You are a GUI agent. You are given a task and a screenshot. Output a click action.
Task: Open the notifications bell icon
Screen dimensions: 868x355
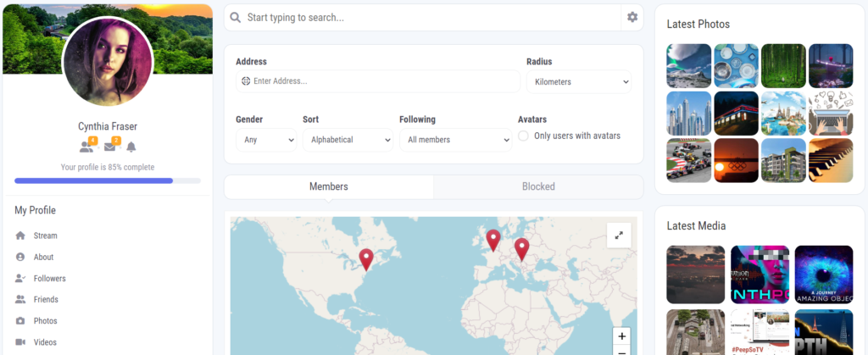tap(131, 147)
